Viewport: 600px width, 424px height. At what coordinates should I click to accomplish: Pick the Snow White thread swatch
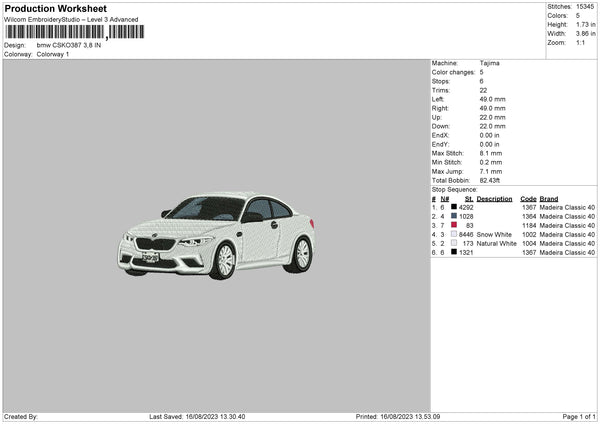[x=454, y=234]
